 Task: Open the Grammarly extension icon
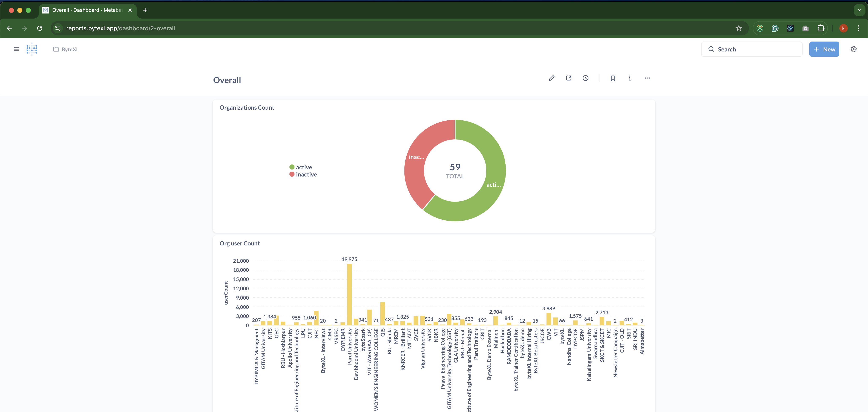(x=775, y=28)
